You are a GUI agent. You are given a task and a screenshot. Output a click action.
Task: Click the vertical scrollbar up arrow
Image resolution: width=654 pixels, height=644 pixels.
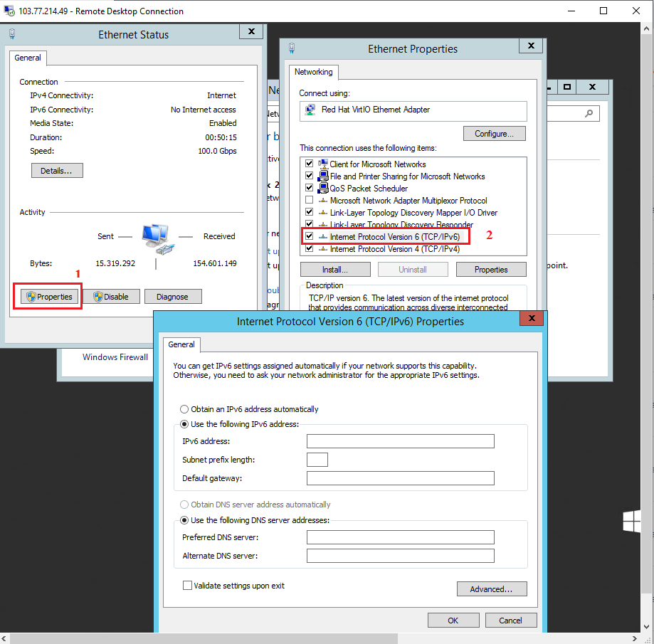point(646,28)
